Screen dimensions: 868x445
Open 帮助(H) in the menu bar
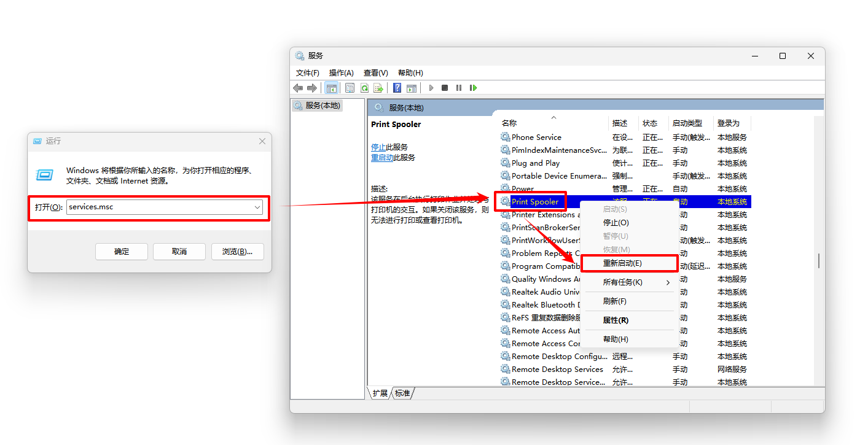(410, 72)
